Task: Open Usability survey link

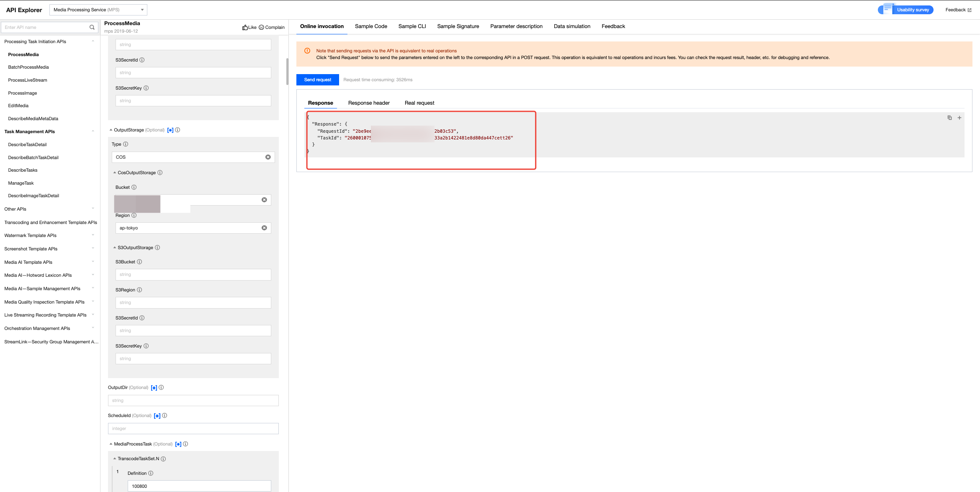Action: [913, 10]
